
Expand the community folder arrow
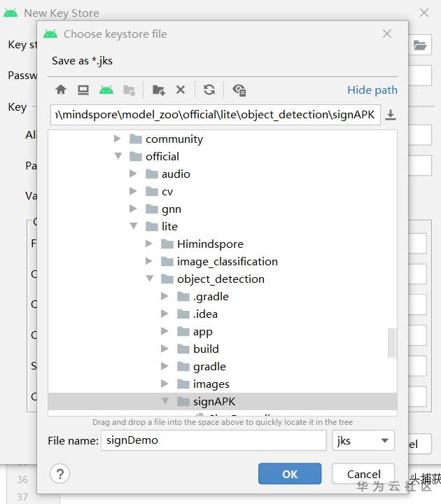tap(118, 139)
